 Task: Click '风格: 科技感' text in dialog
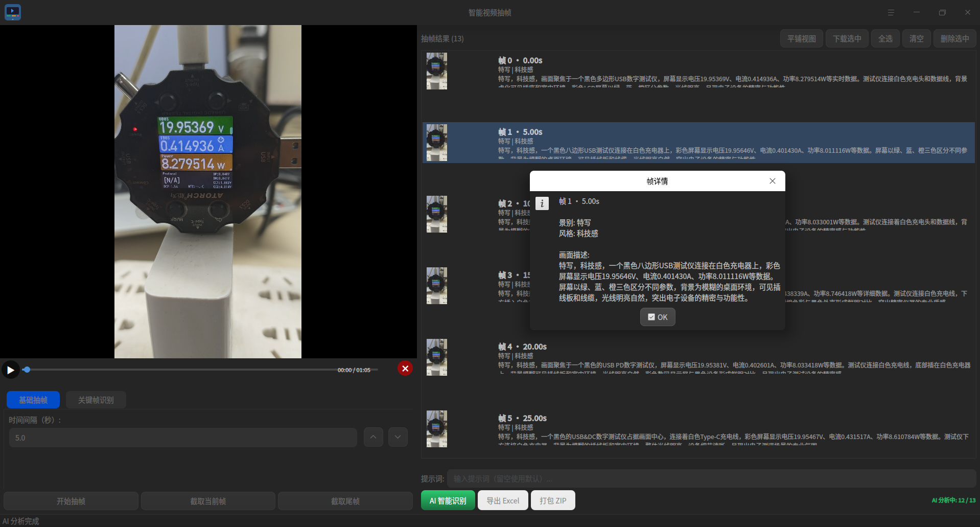pos(578,234)
